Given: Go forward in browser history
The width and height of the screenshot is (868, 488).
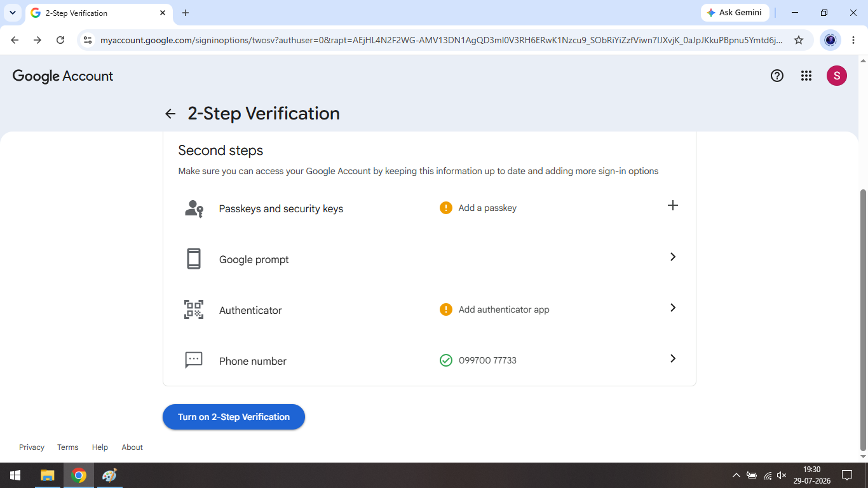Looking at the screenshot, I should [37, 40].
